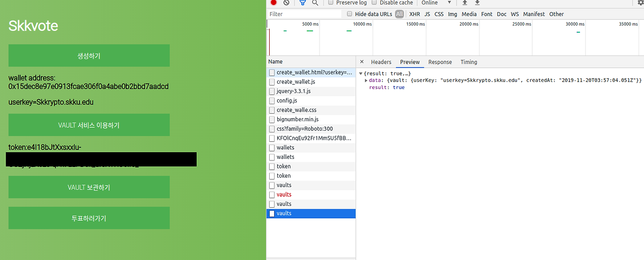Filter requests by Doc

click(x=502, y=14)
